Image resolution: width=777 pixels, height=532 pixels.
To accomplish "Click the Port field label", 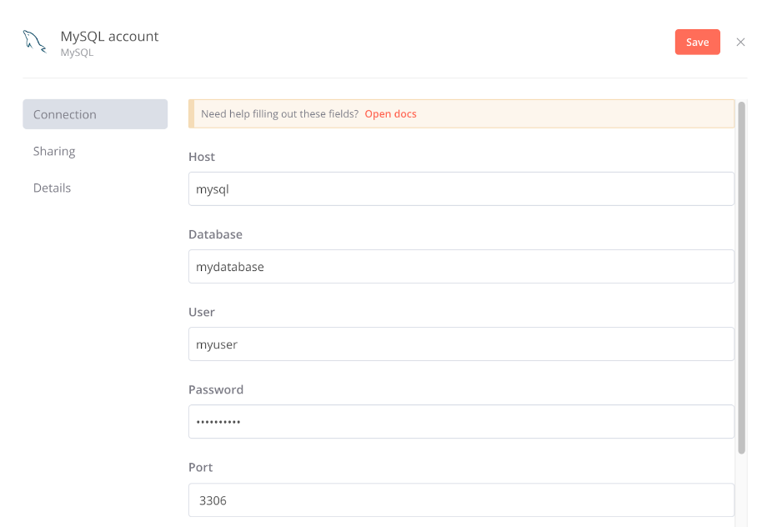I will pos(200,467).
